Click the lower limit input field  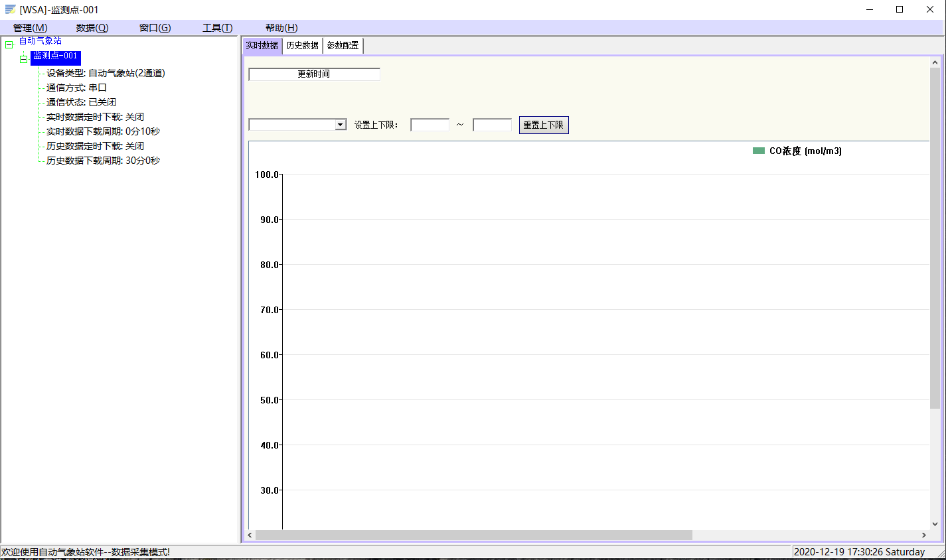[430, 125]
